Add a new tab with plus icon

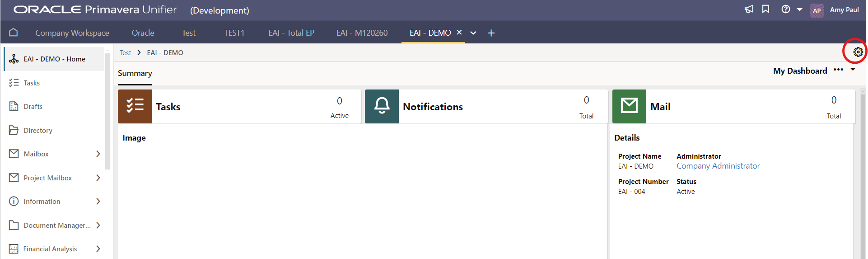[x=491, y=33]
